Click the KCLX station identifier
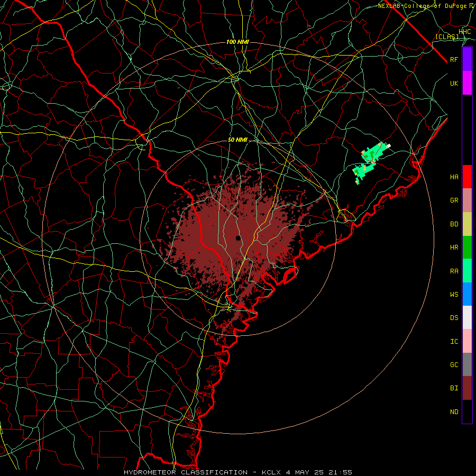Image resolution: width=476 pixels, height=476 pixels. click(271, 472)
